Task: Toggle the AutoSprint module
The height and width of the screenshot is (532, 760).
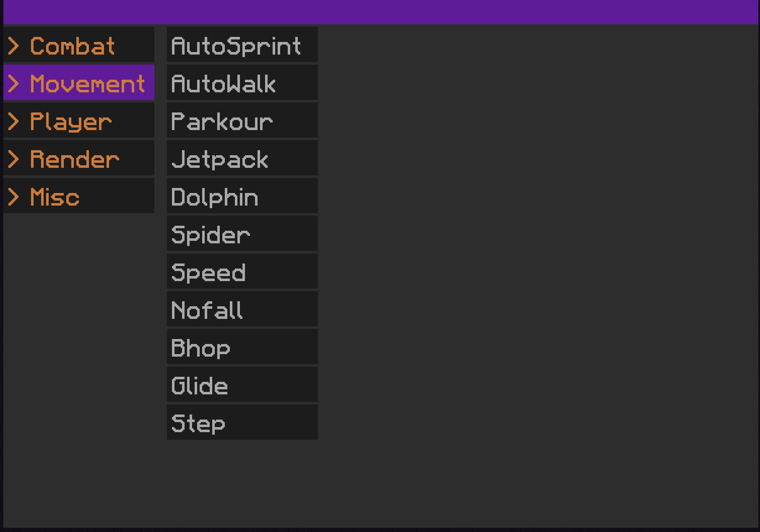Action: click(242, 44)
